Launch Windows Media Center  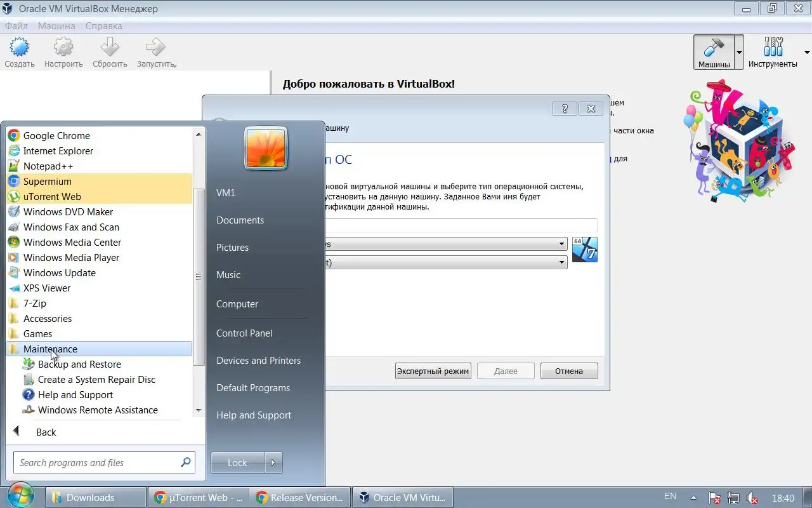pos(99,242)
